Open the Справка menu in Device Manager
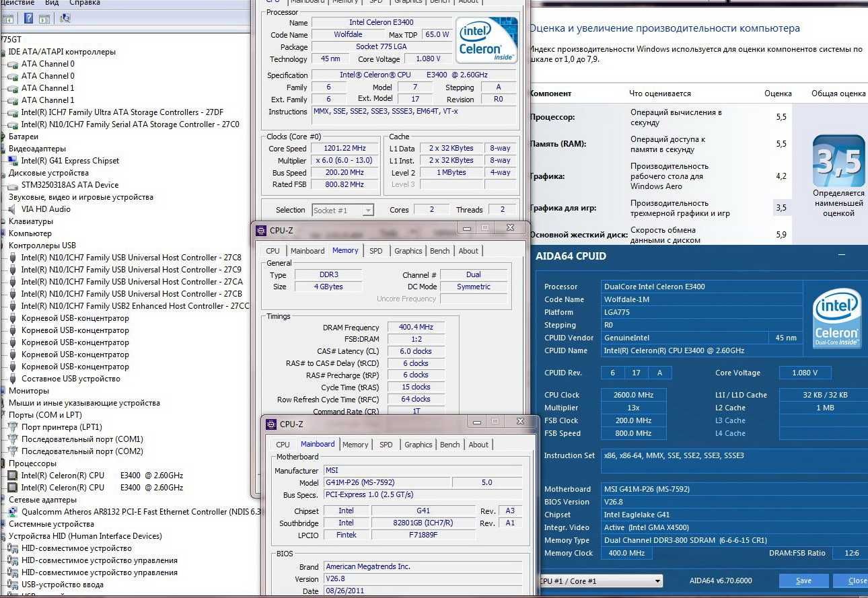 tap(85, 3)
